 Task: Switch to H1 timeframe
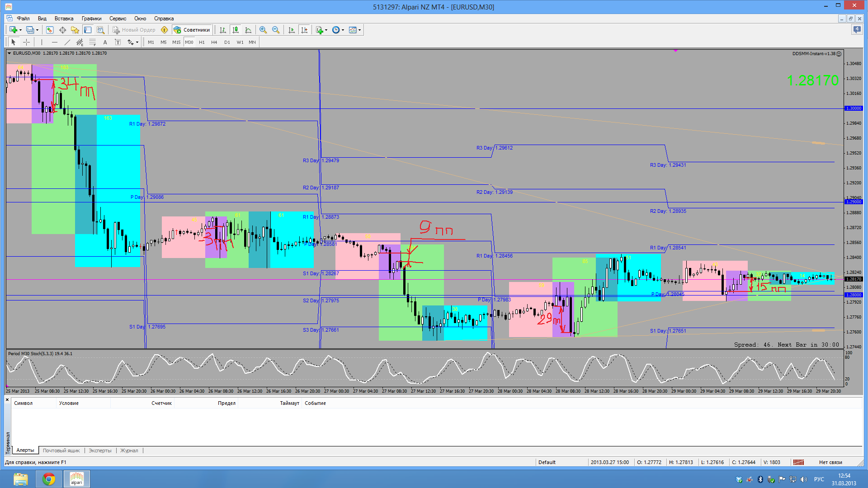(202, 42)
